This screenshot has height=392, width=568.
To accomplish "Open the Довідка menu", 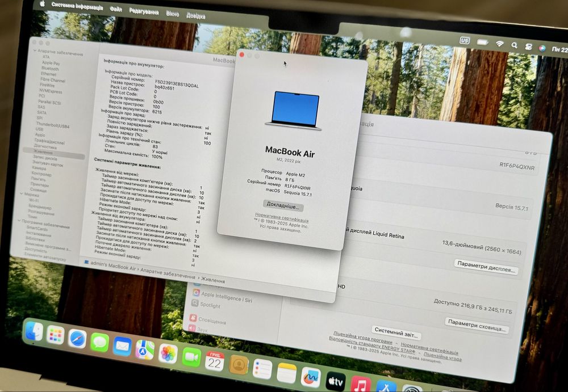I will click(196, 15).
